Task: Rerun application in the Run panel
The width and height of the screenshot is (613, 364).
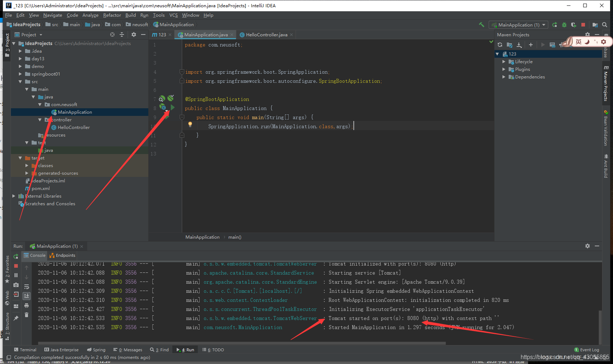Action: [x=16, y=256]
